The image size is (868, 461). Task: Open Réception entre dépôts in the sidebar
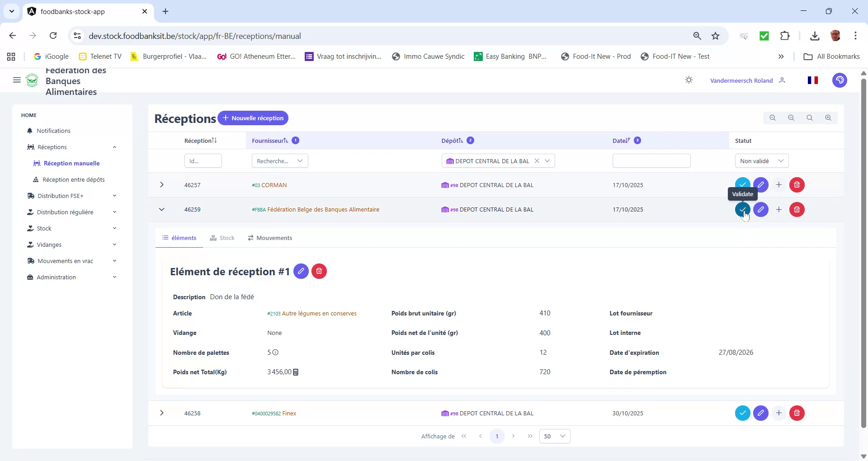(74, 179)
